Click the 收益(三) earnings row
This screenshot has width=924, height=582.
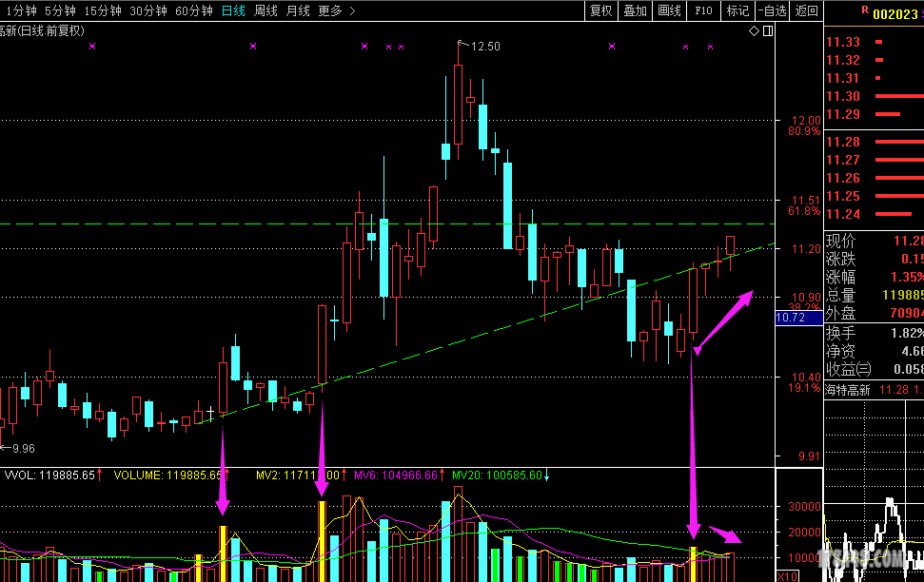pos(874,369)
